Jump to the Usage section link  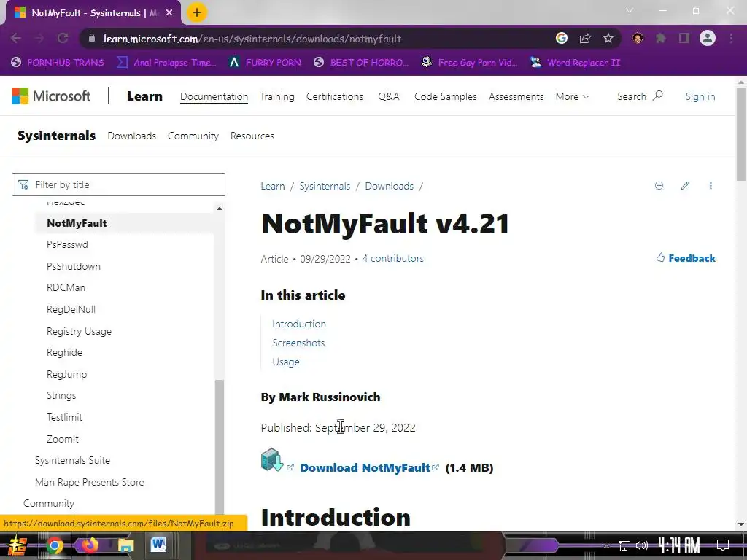[x=286, y=362]
